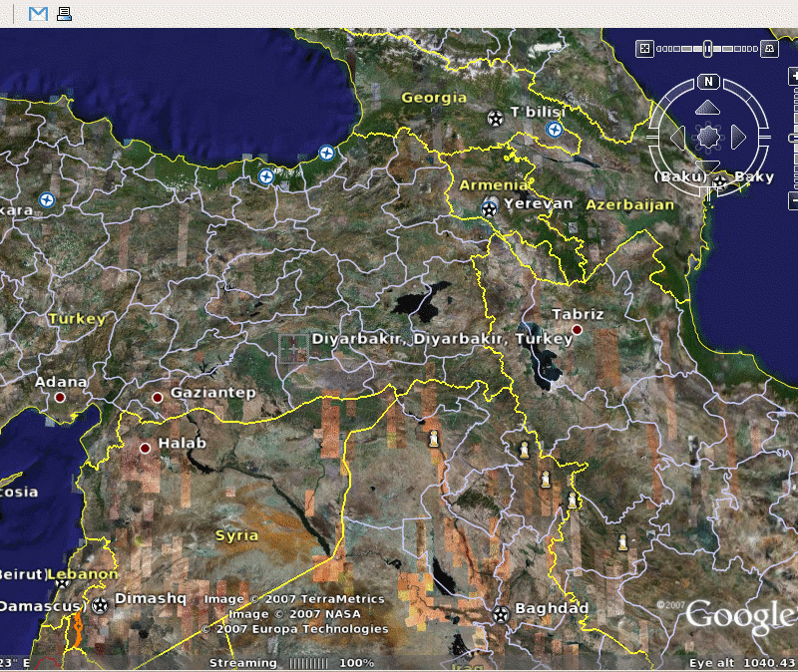
Task: Click the Email envelope icon in toolbar
Action: click(38, 14)
